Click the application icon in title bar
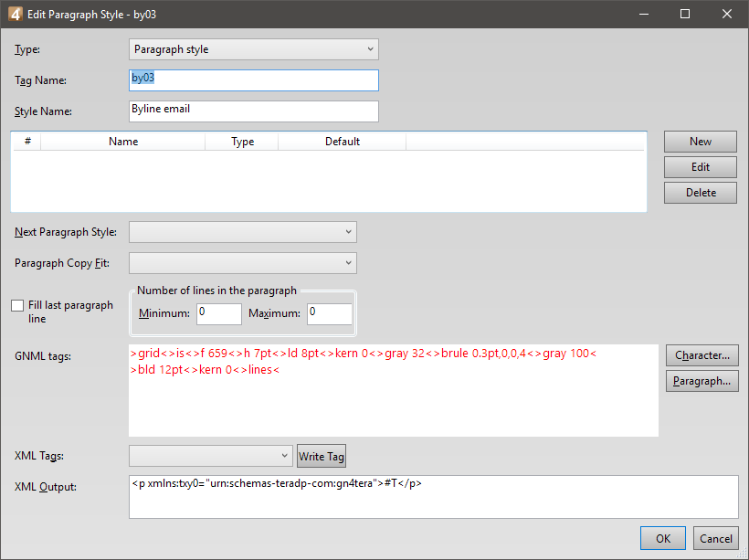Viewport: 749px width, 560px height. pos(16,15)
